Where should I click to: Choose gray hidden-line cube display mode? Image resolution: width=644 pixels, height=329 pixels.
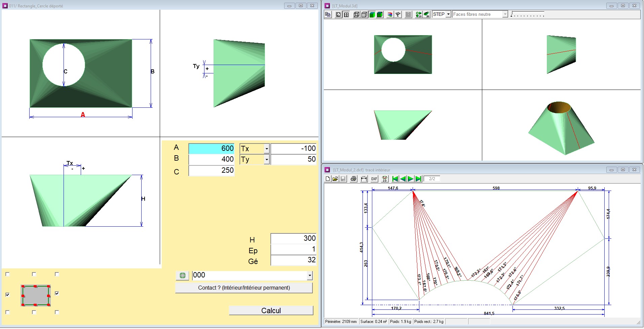click(364, 14)
